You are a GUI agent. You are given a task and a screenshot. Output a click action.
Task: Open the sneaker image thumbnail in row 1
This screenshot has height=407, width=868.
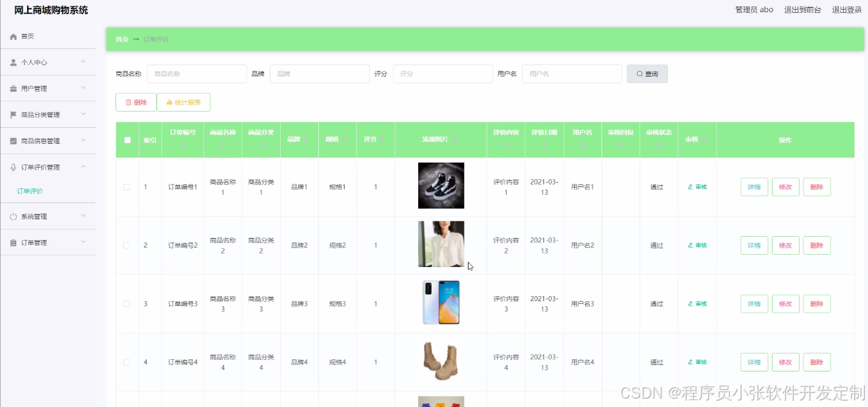[x=441, y=186]
